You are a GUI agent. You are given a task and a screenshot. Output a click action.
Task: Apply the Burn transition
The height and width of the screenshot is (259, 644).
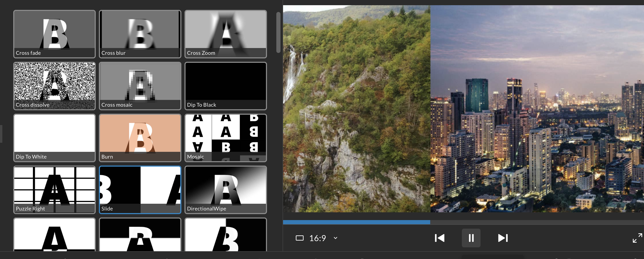(140, 138)
